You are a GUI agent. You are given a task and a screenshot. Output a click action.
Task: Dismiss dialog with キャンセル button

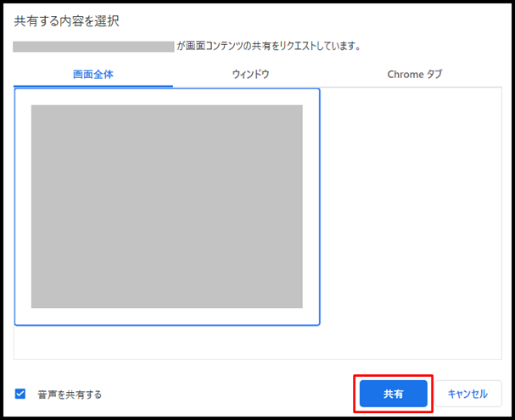(x=468, y=394)
